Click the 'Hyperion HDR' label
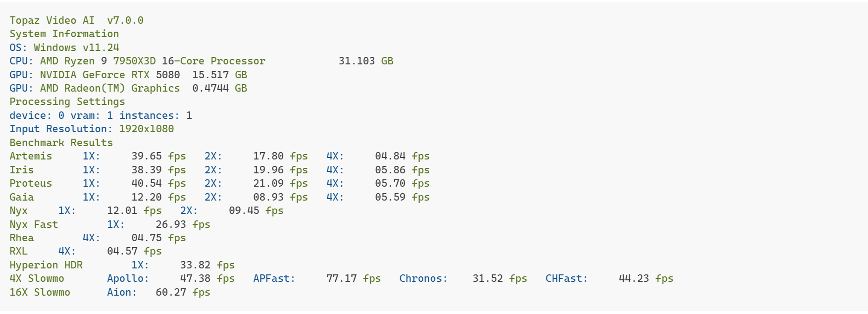 [46, 265]
